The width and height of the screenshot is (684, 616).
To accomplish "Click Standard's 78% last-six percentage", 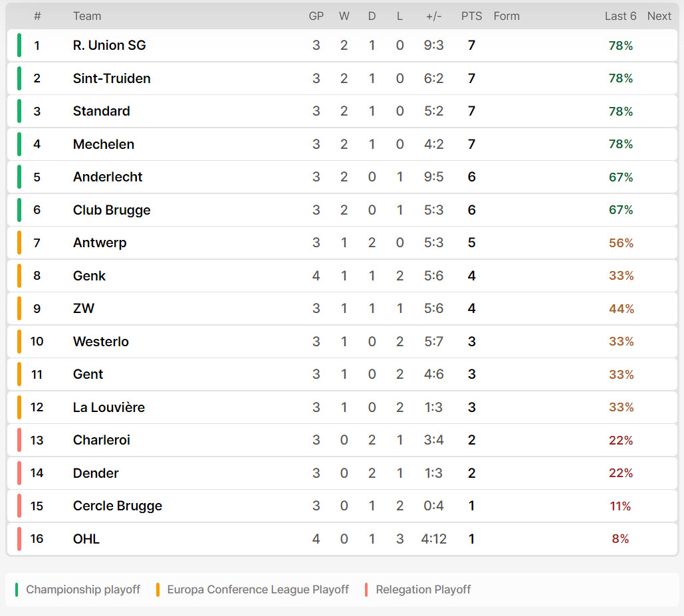I will [620, 111].
